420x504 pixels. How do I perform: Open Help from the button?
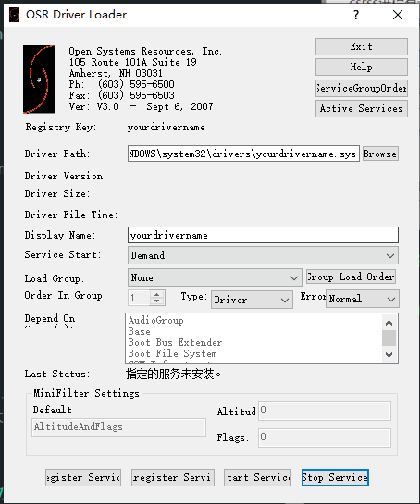coord(362,68)
